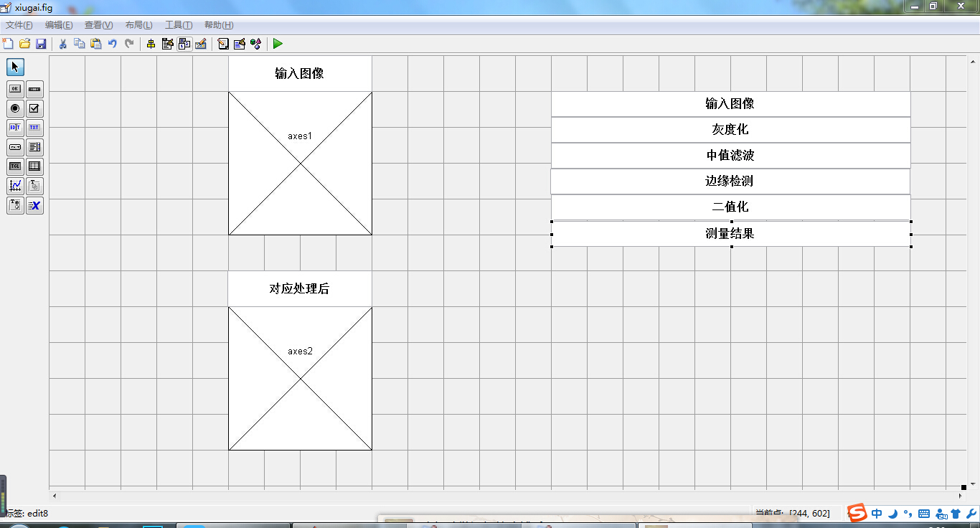Select the 灰度化 control
Screen dimensions: 980x528
point(730,130)
